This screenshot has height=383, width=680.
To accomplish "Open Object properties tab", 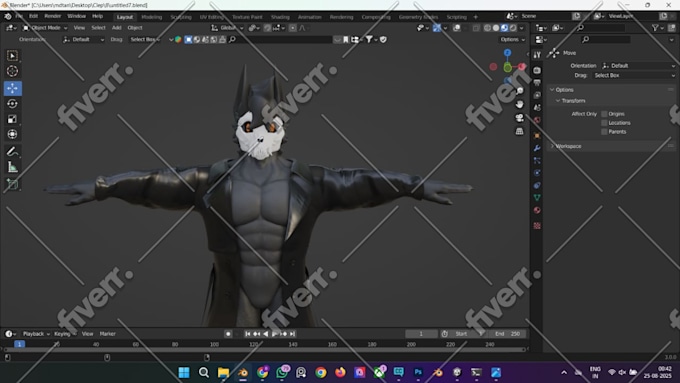I will pos(537,136).
